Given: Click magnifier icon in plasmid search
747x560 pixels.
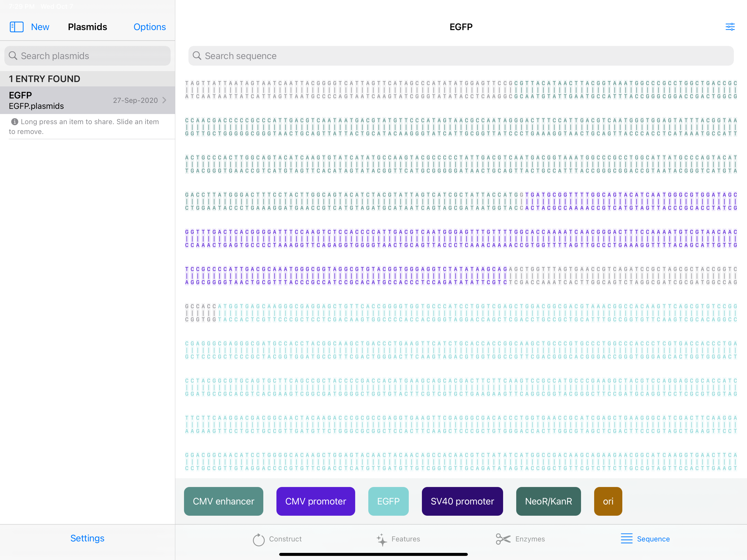Looking at the screenshot, I should 13,56.
